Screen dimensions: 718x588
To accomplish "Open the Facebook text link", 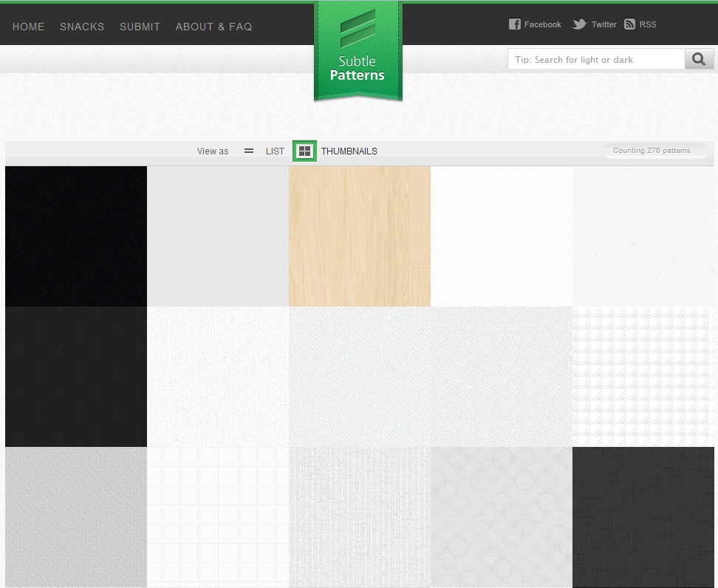I will point(543,24).
